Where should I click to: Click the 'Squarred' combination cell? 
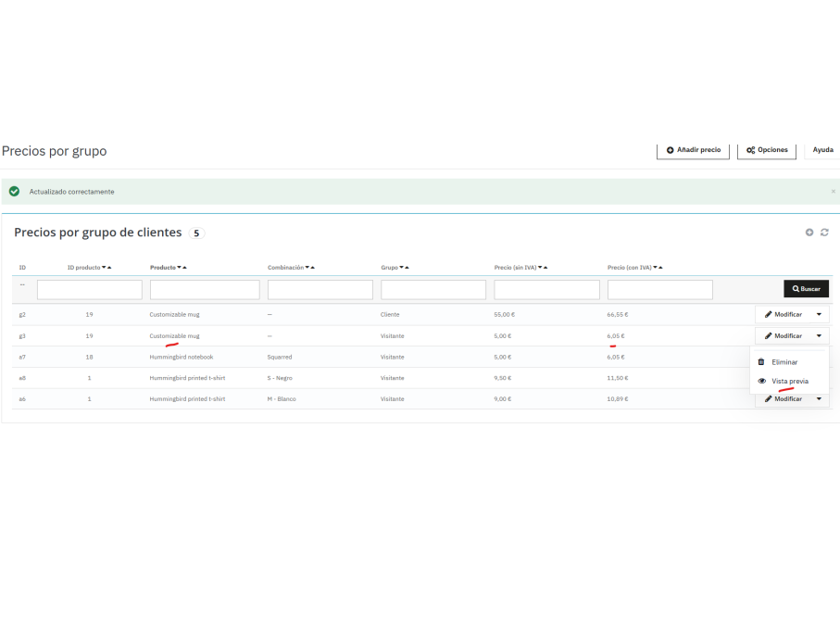pyautogui.click(x=280, y=357)
